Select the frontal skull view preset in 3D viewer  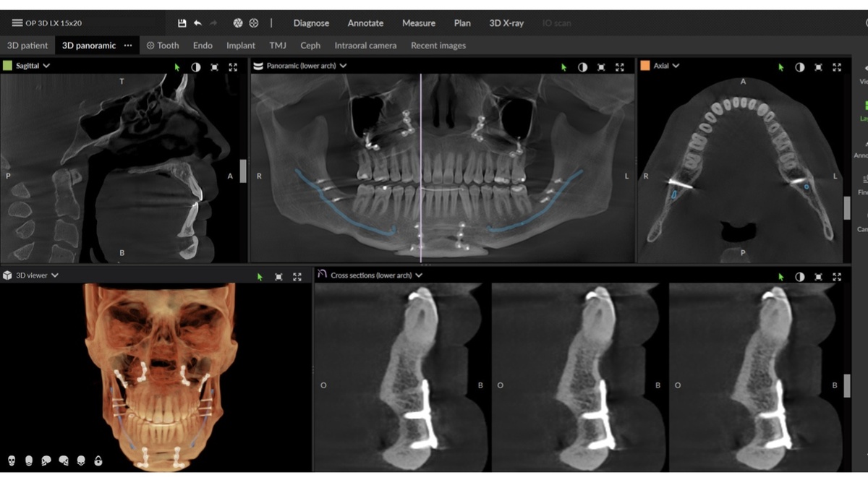pos(12,461)
